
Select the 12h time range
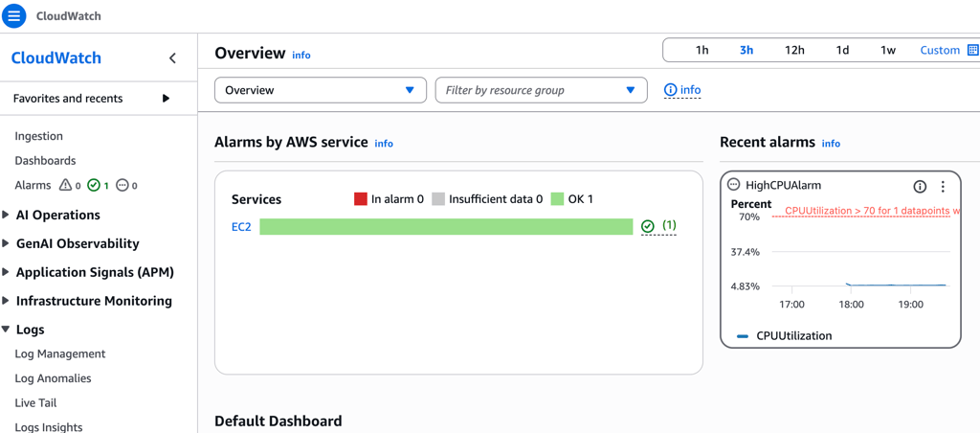pos(794,50)
